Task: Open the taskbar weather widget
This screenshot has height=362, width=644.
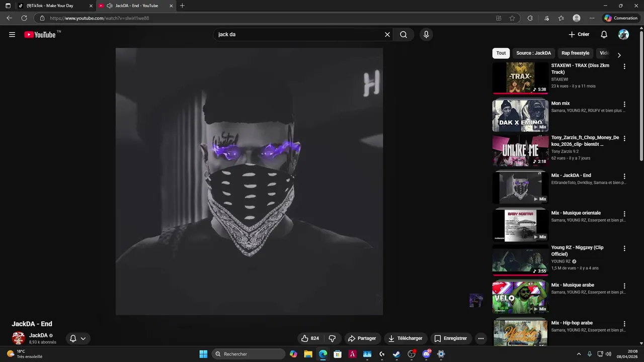Action: pyautogui.click(x=24, y=354)
